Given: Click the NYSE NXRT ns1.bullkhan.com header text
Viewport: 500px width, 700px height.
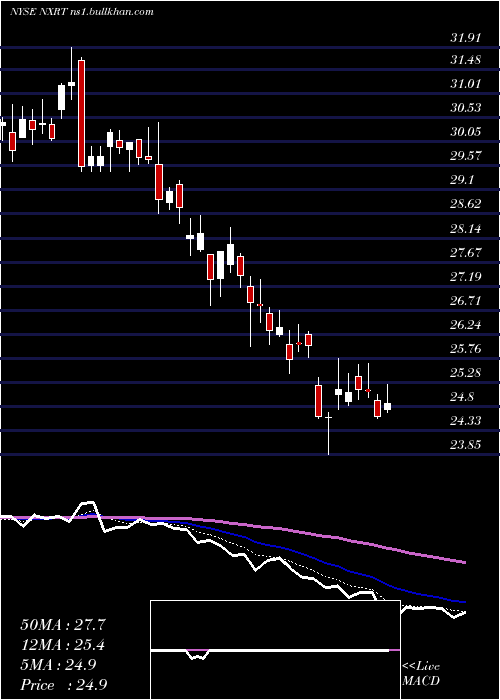Looking at the screenshot, I should tap(82, 12).
